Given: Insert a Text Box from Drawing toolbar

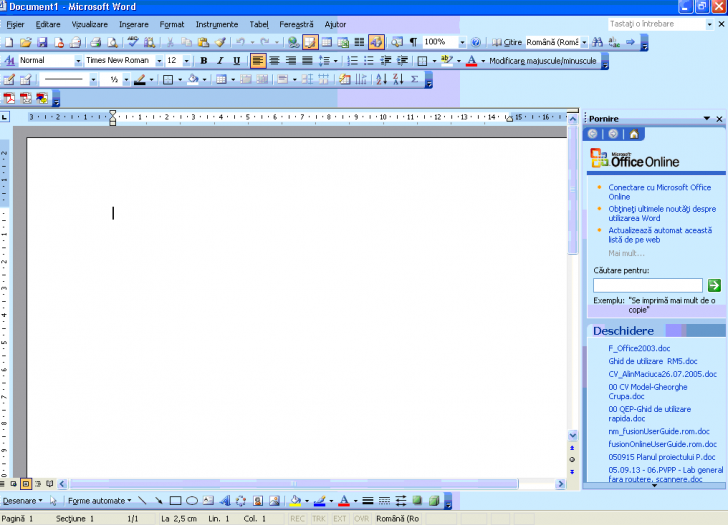Looking at the screenshot, I should 208,501.
